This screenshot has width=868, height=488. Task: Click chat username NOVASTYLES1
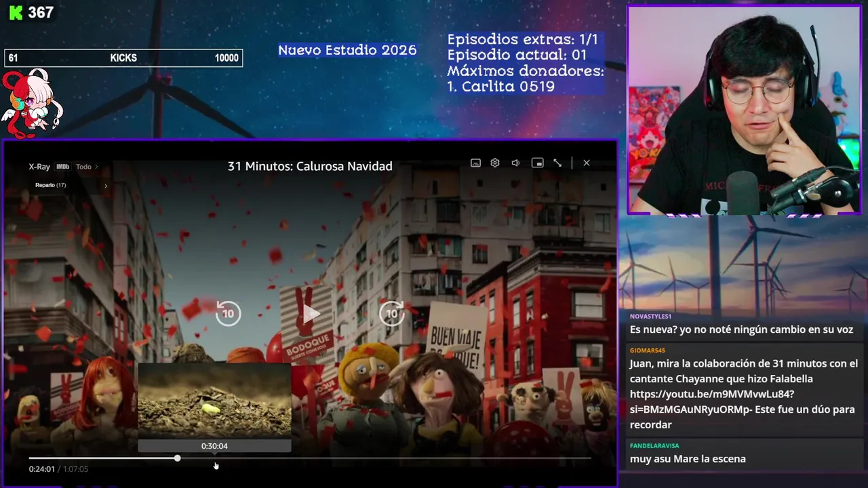[650, 317]
